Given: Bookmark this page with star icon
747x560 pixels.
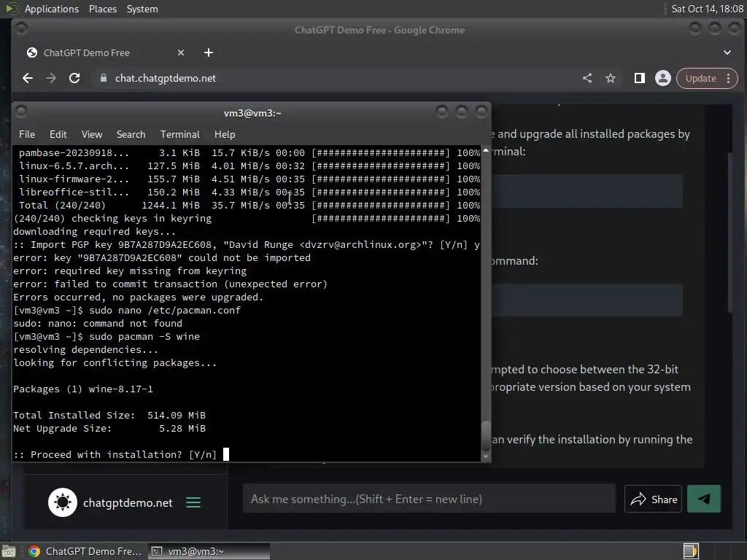Looking at the screenshot, I should pyautogui.click(x=611, y=78).
